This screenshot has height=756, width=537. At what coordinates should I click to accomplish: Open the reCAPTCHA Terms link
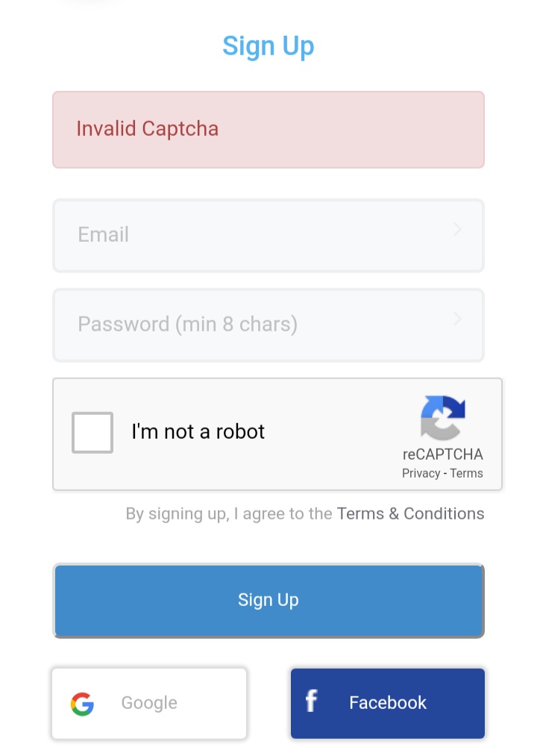467,473
